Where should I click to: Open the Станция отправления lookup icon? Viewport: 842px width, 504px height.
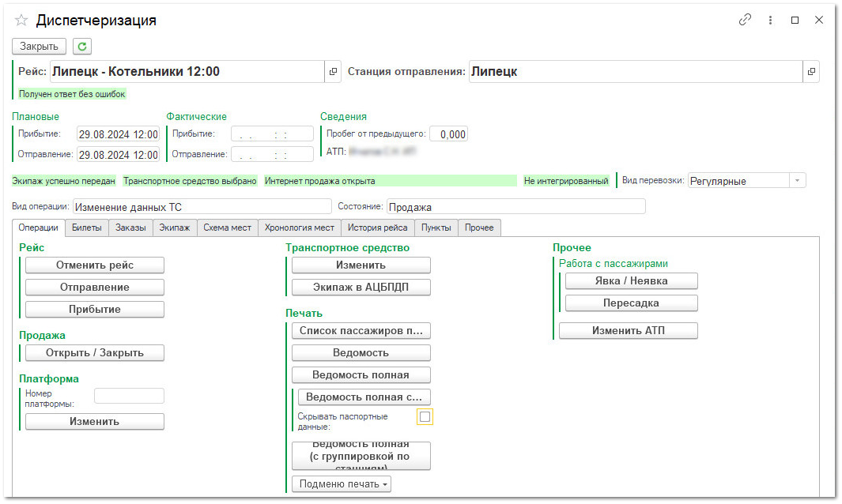click(811, 72)
